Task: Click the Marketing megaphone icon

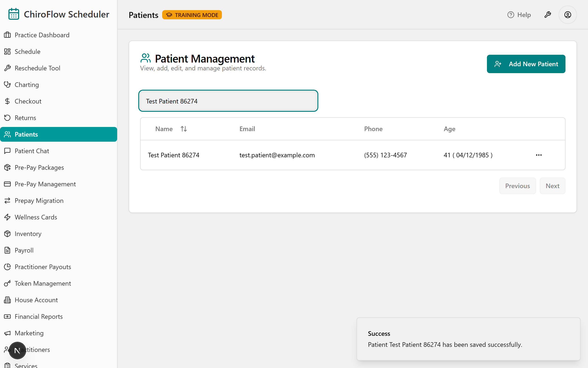Action: [x=7, y=333]
